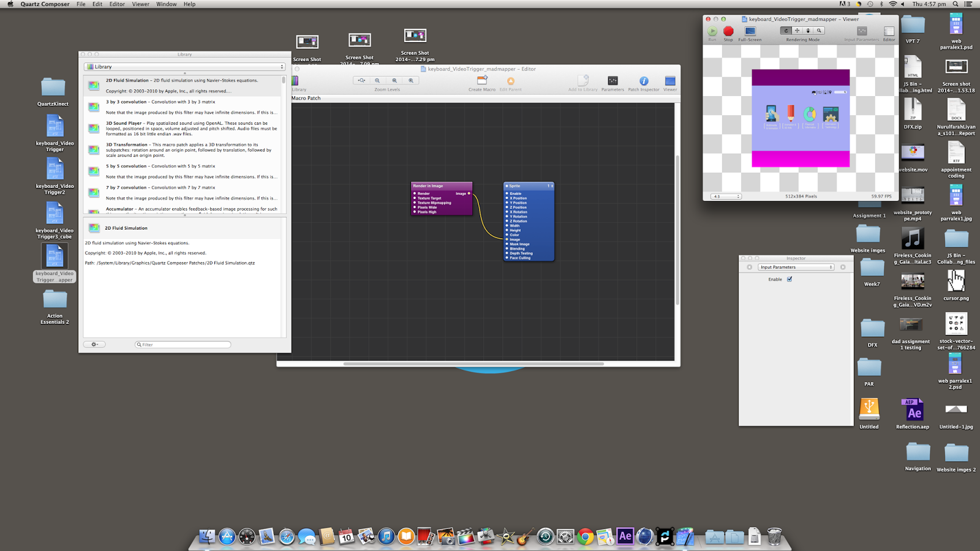The height and width of the screenshot is (551, 980).
Task: Open the Help menu
Action: point(190,4)
